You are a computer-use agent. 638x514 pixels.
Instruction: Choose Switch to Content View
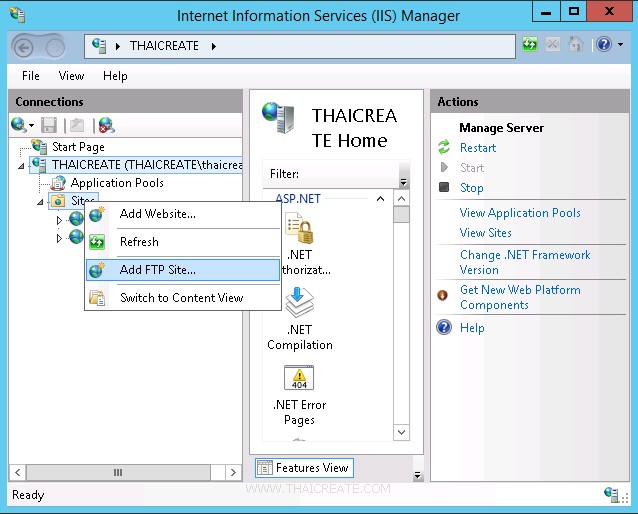183,298
